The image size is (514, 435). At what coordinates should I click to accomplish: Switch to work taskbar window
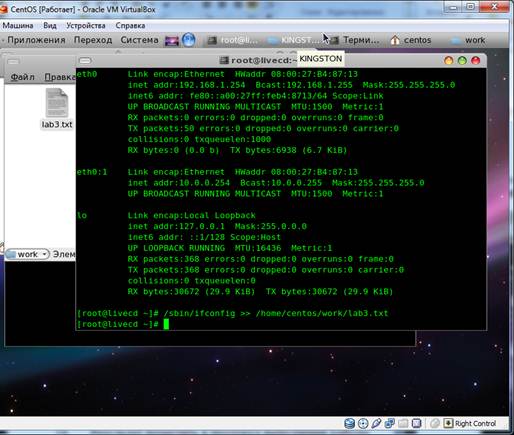[x=468, y=40]
